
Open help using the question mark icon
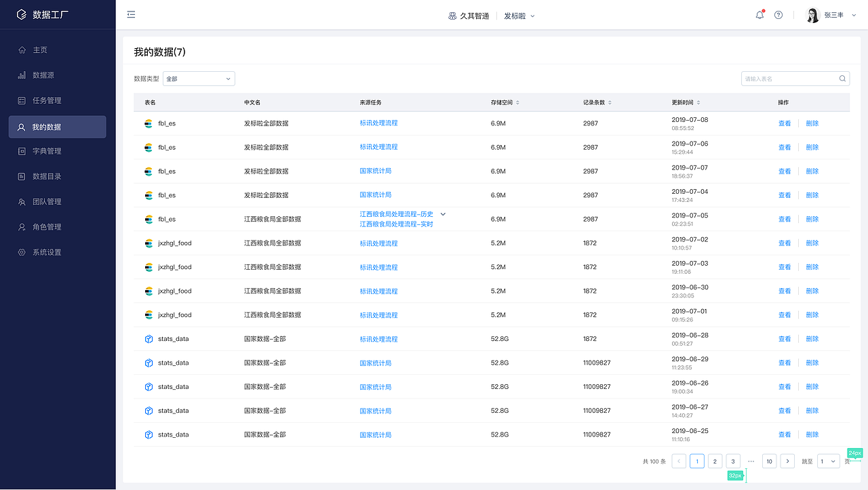tap(778, 14)
